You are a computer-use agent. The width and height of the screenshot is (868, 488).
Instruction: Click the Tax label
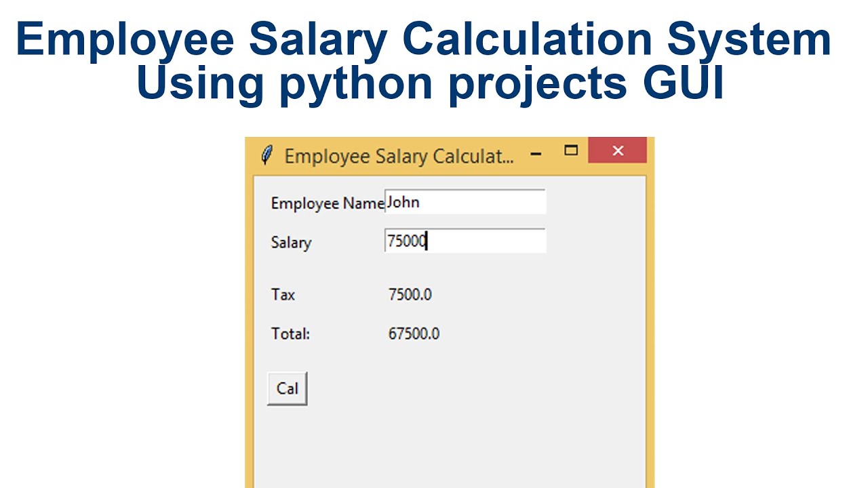coord(282,294)
